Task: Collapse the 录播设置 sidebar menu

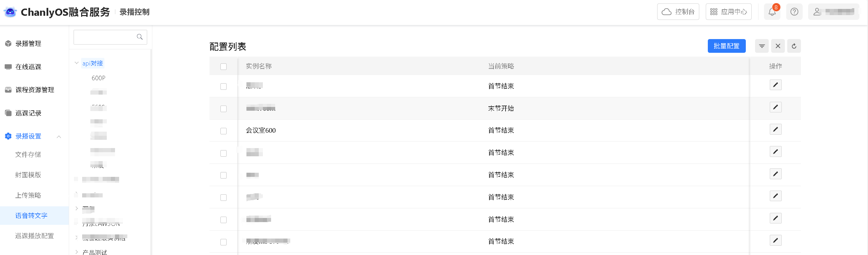Action: point(59,136)
